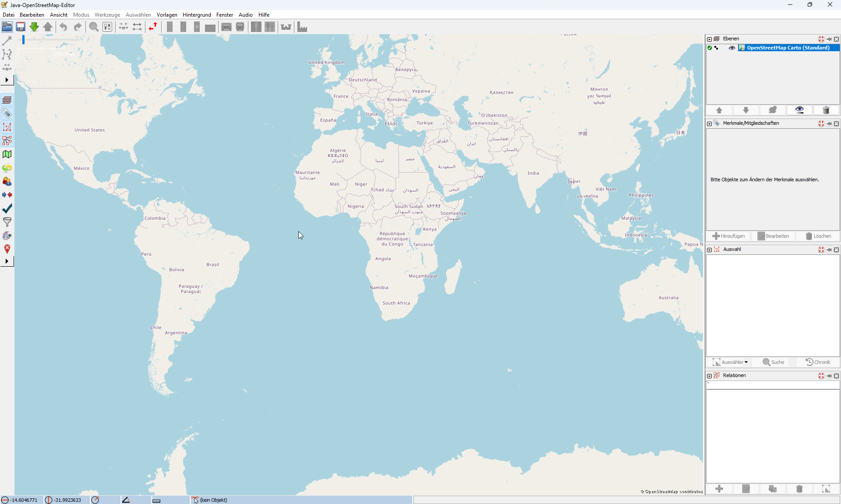841x504 pixels.
Task: Toggle the filter funnel panel in sidebar
Action: pos(7,222)
